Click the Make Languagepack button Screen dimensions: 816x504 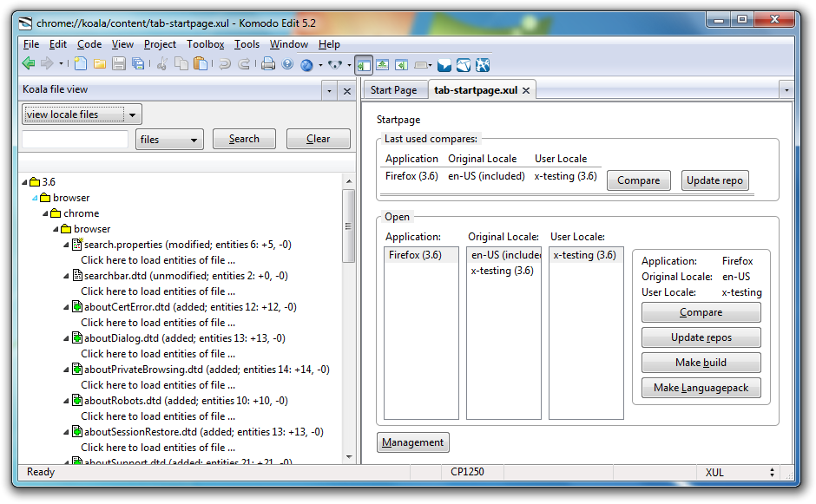701,388
